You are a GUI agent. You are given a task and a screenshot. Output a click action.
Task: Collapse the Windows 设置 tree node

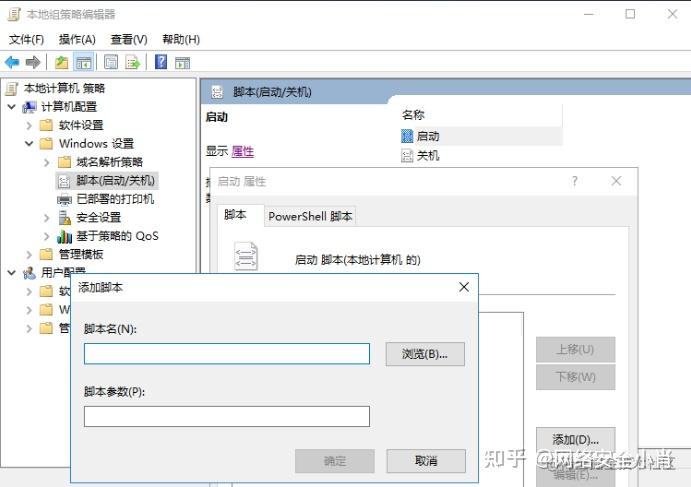tap(29, 144)
